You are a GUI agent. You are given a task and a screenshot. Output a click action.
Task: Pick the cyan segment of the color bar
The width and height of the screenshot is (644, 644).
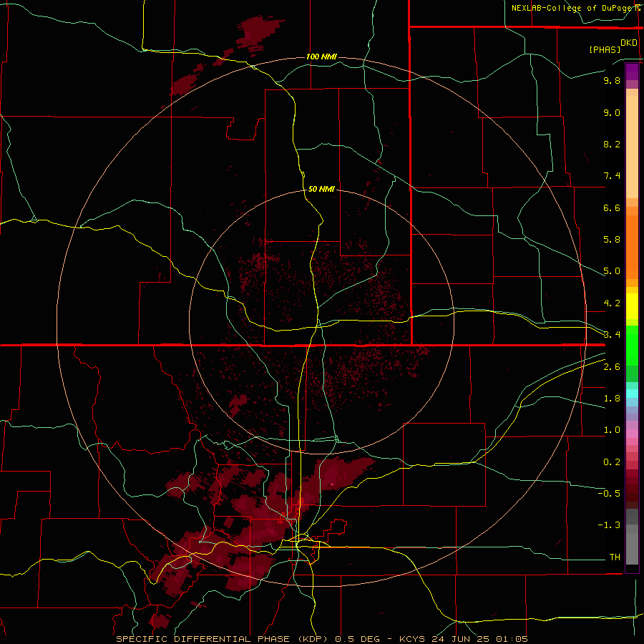pyautogui.click(x=632, y=394)
